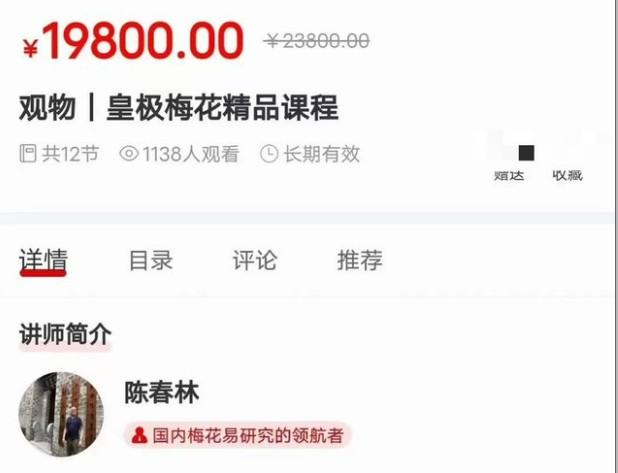Screen dimensions: 618x473
Task: Click the clock icon beside 长期有效
Action: (x=269, y=153)
